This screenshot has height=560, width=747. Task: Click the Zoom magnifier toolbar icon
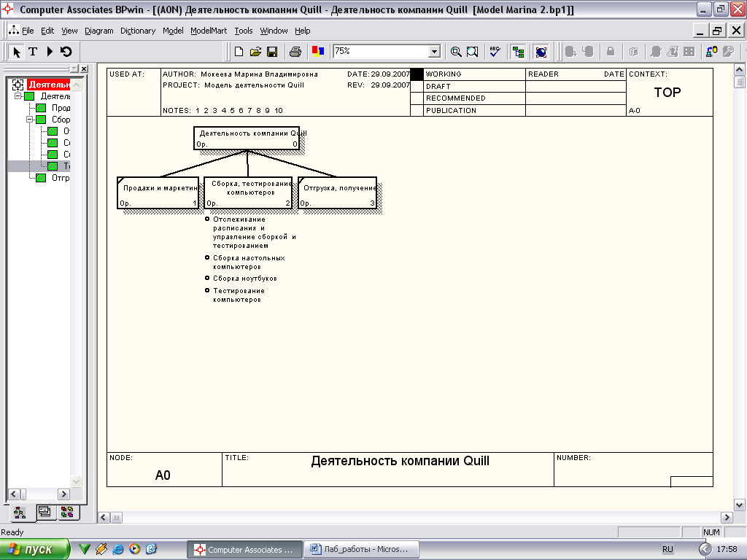pyautogui.click(x=456, y=52)
